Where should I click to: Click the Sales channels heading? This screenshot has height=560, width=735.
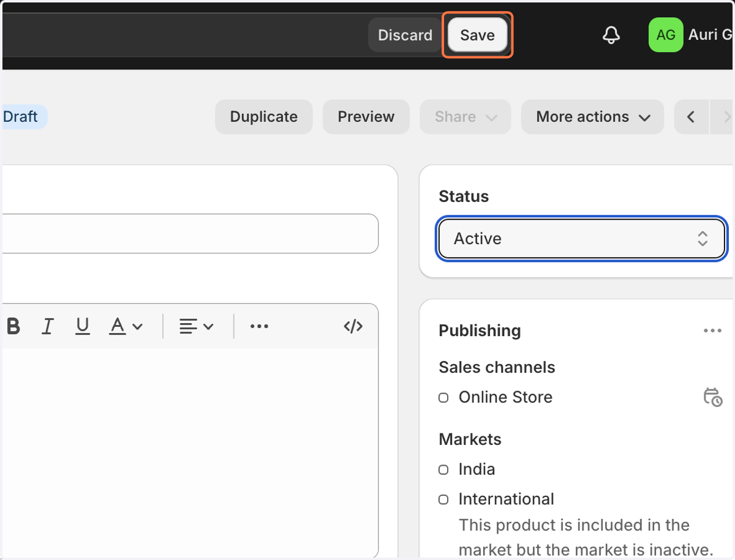497,367
